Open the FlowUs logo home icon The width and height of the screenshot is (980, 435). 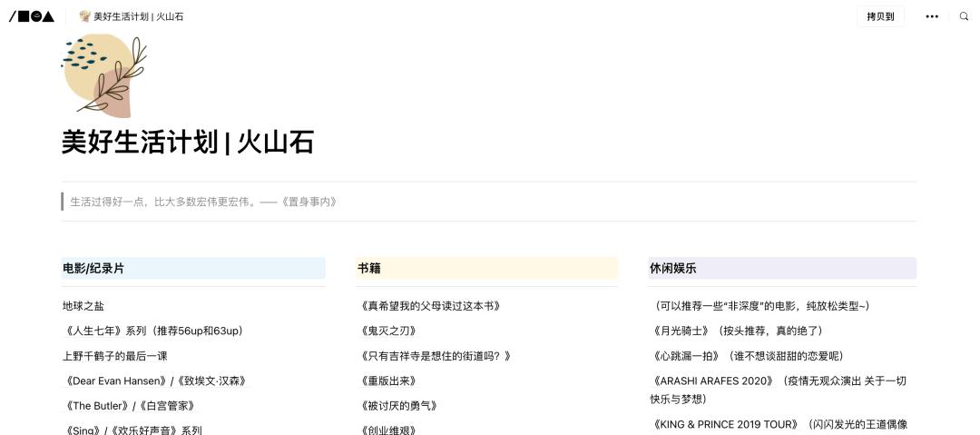point(31,16)
